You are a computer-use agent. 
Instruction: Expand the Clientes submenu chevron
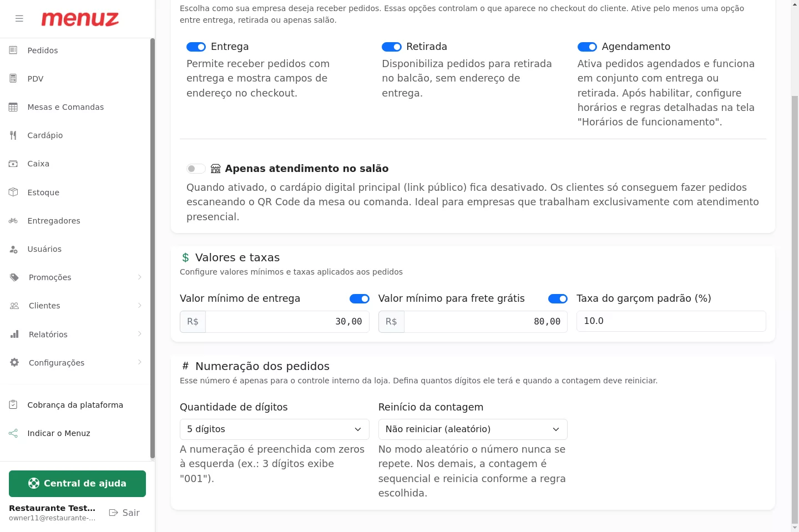(x=139, y=306)
